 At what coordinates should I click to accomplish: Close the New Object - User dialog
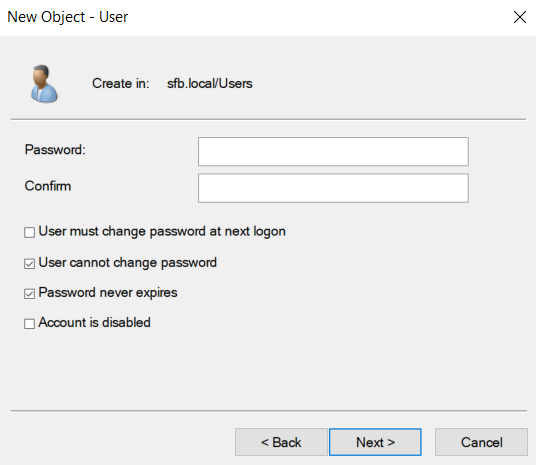point(520,17)
